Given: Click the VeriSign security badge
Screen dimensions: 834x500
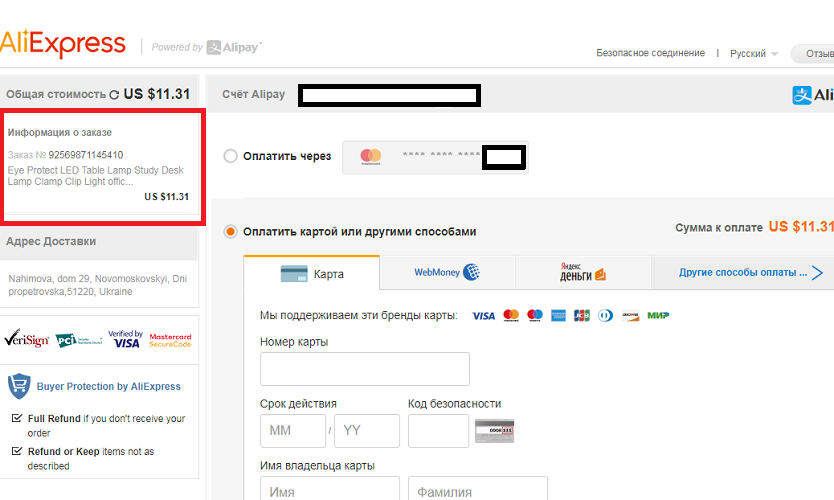Looking at the screenshot, I should coord(25,340).
